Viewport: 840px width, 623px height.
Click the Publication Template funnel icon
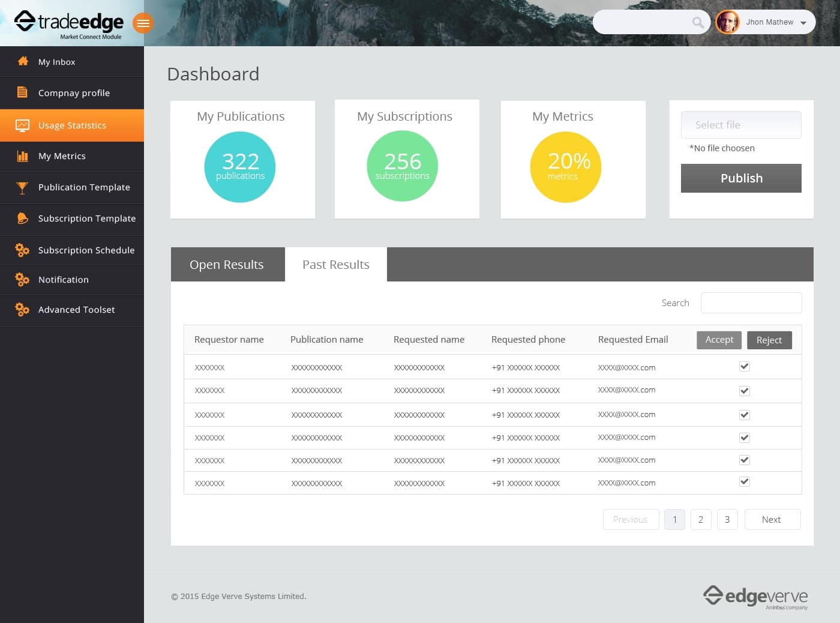pyautogui.click(x=23, y=187)
